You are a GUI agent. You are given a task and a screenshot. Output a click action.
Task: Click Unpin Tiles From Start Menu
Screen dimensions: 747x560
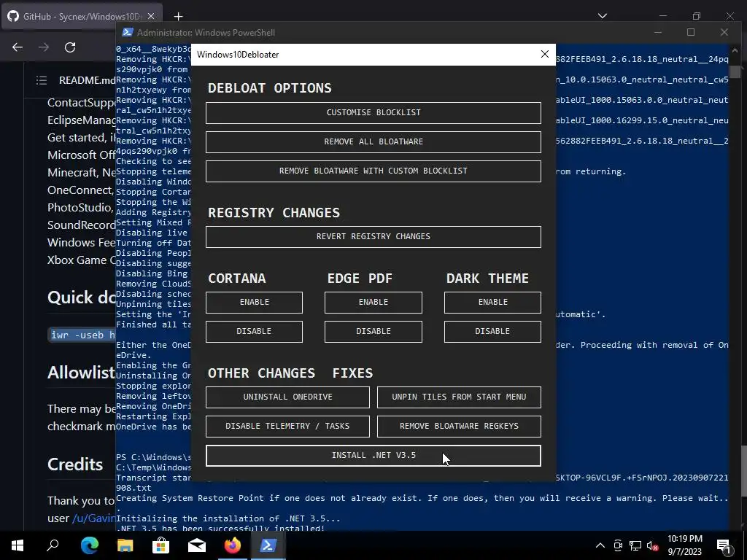459,397
